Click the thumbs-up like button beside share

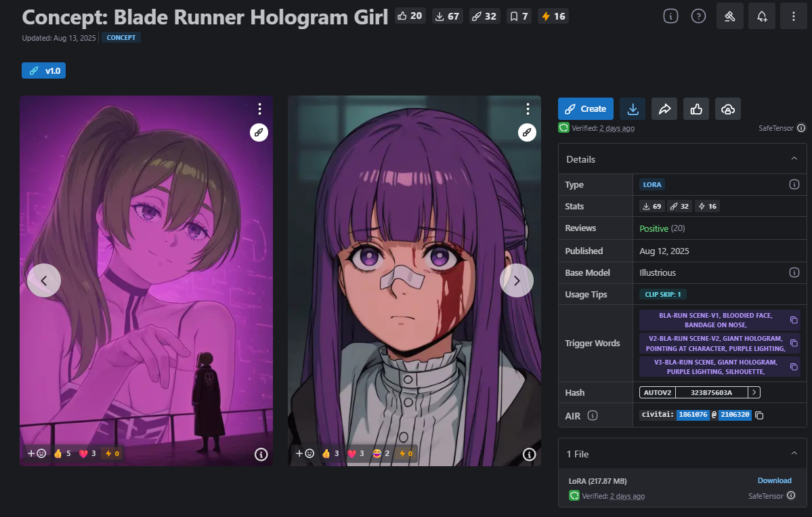click(696, 109)
